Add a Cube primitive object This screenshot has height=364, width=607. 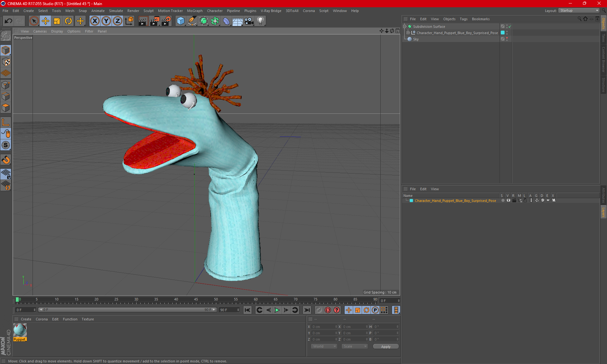coord(181,21)
